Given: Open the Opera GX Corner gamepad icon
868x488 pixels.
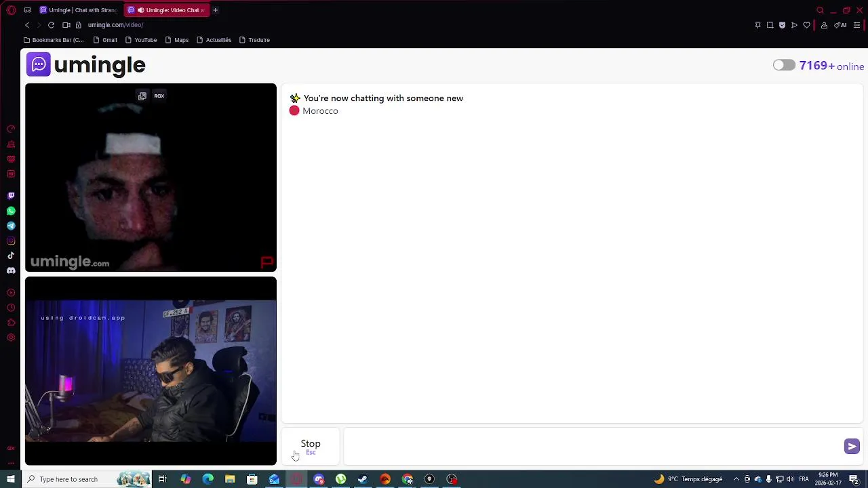Looking at the screenshot, I should [x=27, y=10].
